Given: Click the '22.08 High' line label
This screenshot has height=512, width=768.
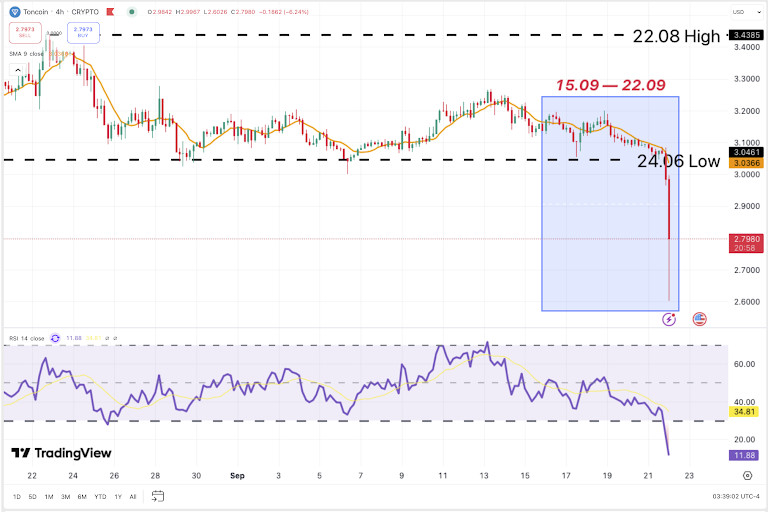Looking at the screenshot, I should 676,36.
